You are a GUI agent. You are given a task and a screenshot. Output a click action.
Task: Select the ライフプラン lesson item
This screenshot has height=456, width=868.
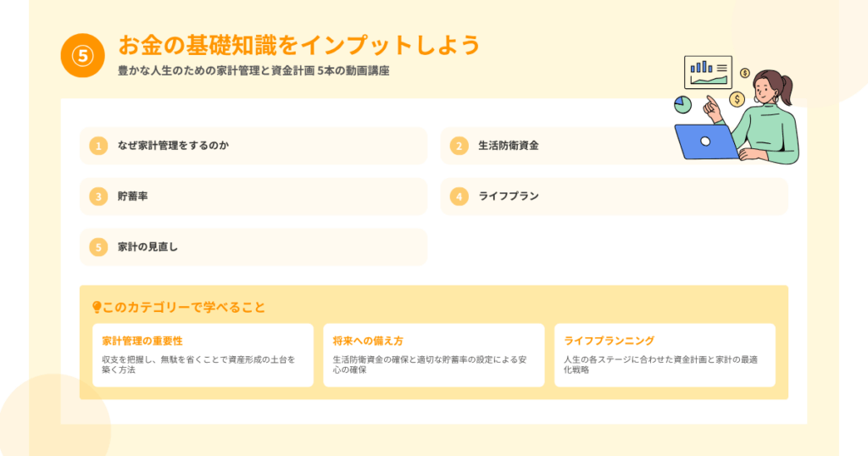pos(614,197)
